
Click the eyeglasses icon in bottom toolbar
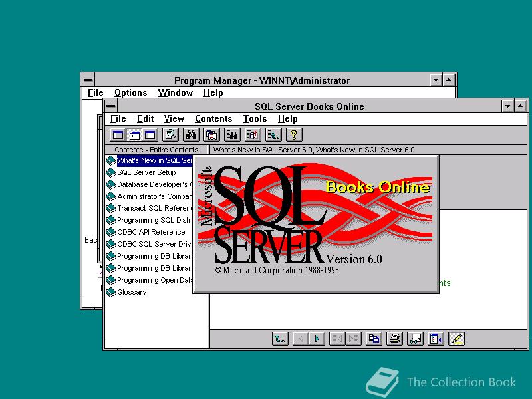point(415,339)
